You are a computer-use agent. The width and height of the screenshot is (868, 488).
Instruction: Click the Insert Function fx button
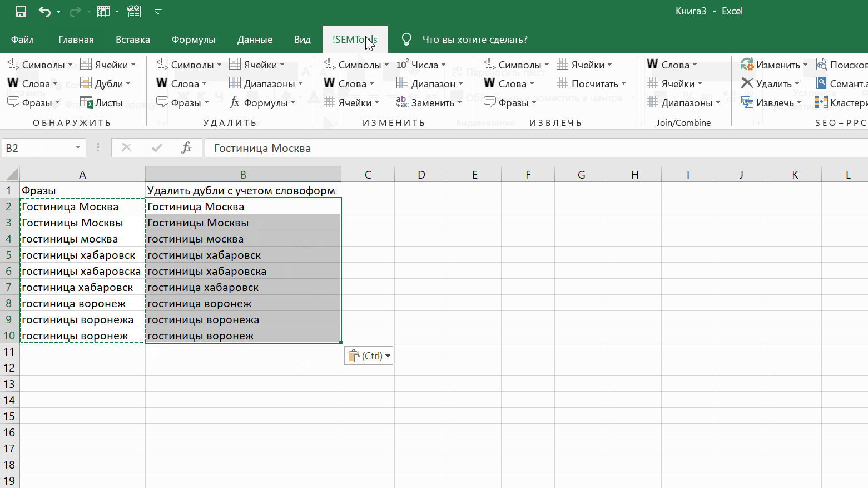pos(186,148)
